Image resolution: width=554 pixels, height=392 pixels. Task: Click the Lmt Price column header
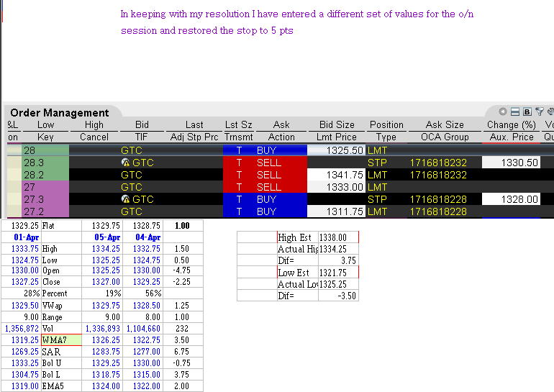[337, 137]
